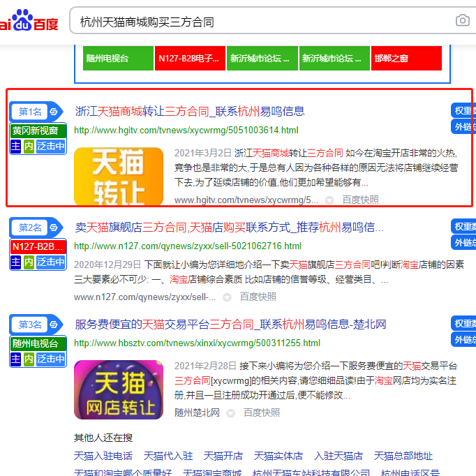This screenshot has width=476, height=476.
Task: Click the 天猫转让 orange thumbnail
Action: [x=119, y=177]
